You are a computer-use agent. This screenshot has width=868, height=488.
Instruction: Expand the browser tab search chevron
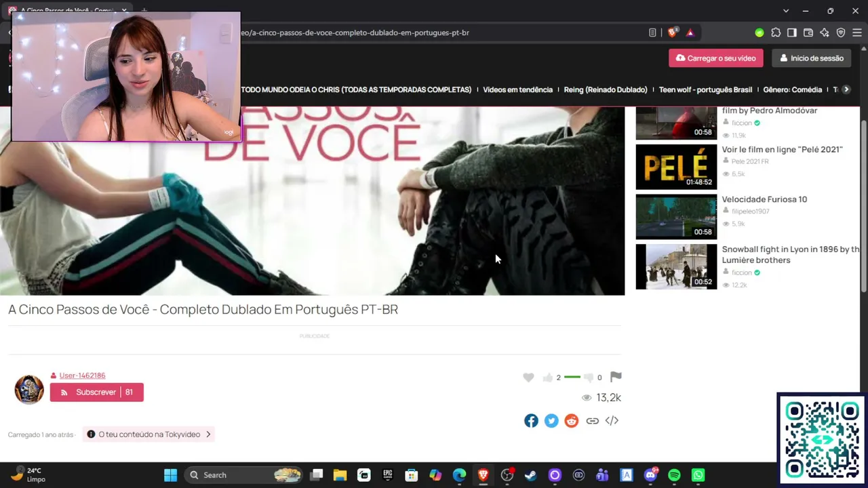(x=786, y=11)
